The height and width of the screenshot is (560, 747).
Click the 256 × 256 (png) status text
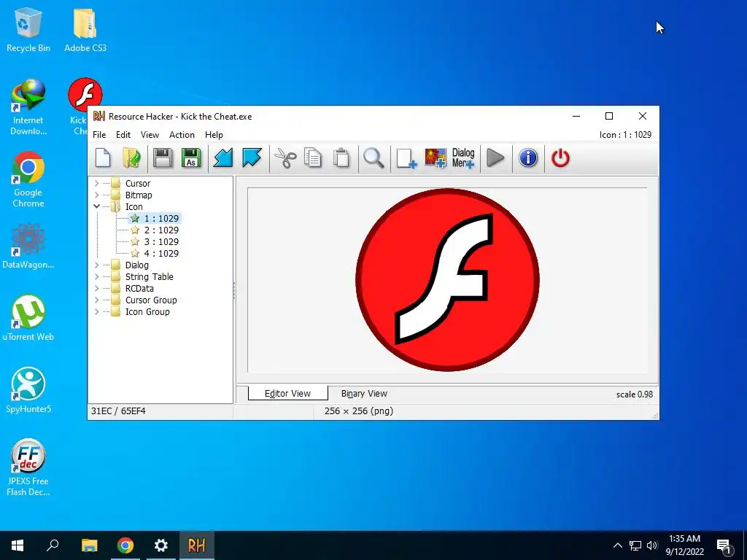coord(359,411)
